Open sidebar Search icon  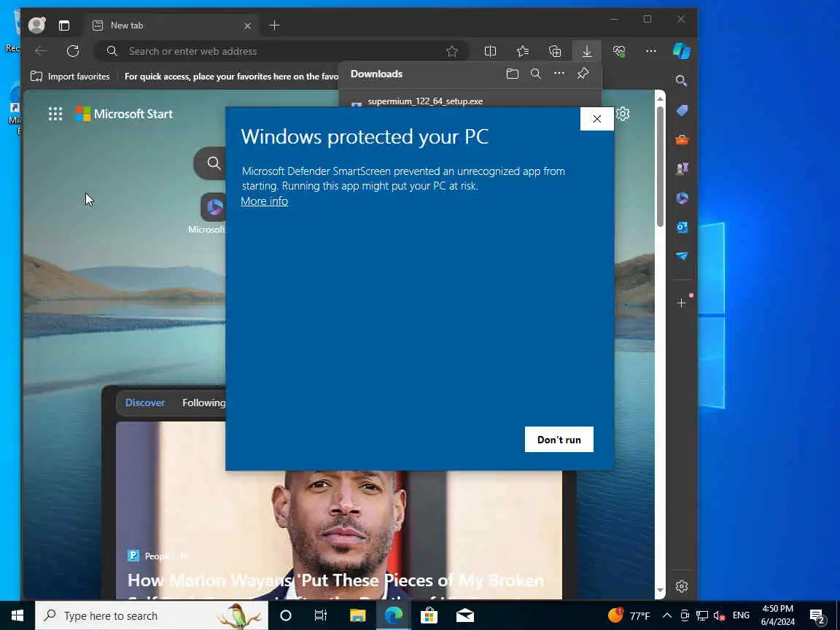tap(682, 80)
